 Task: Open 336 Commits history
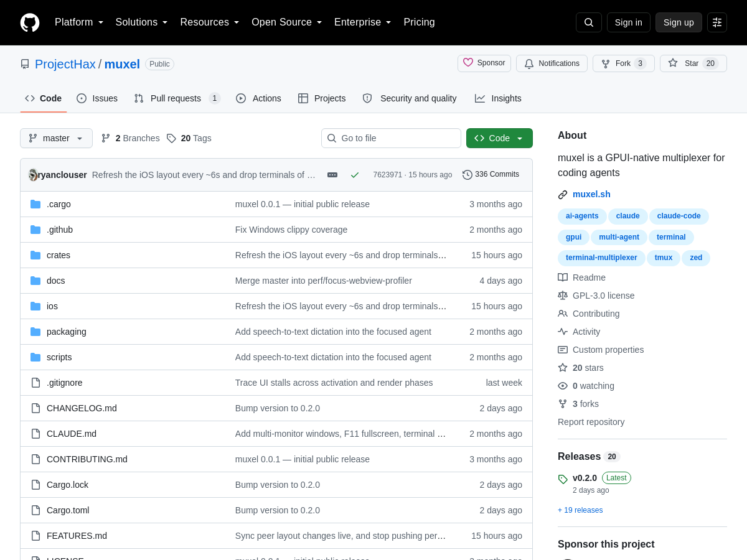[x=491, y=175]
